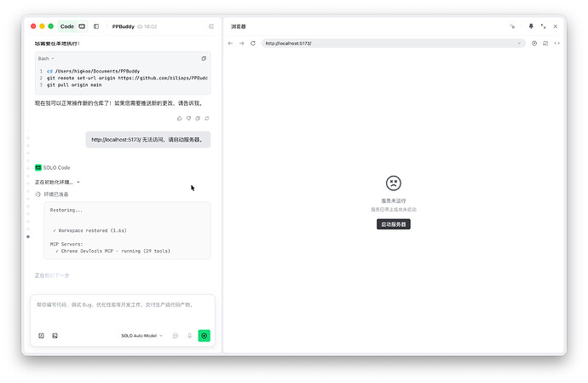This screenshot has width=588, height=383.
Task: Collapse the 正在初始化环境 step expander
Action: click(x=78, y=182)
